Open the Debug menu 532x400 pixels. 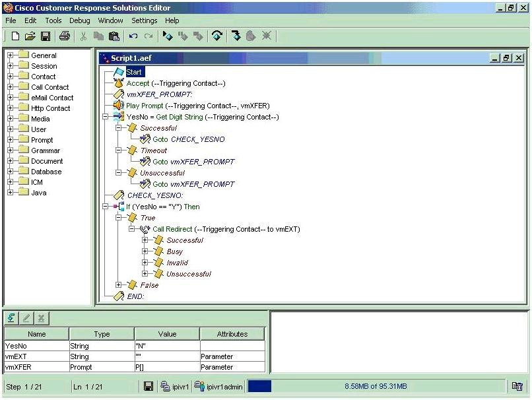tap(80, 20)
